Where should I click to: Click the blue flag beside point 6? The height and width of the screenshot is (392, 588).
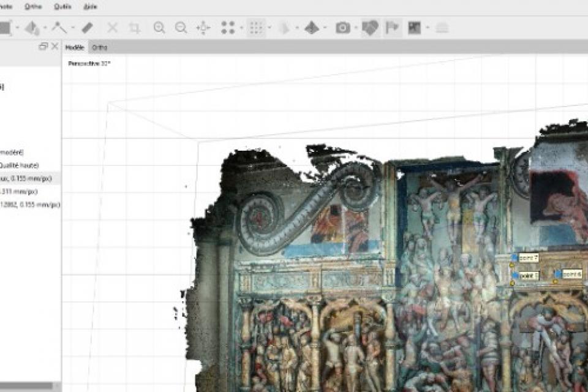coord(558,274)
